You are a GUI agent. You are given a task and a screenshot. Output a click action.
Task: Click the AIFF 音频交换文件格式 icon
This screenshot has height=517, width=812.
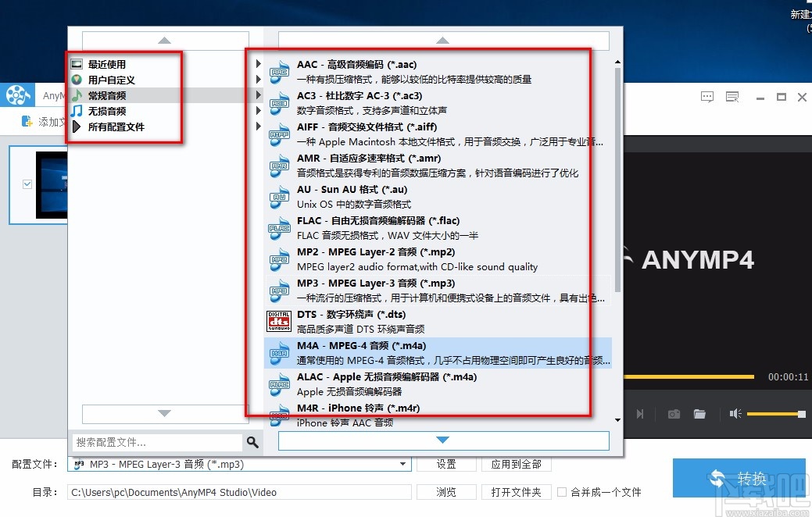pos(279,133)
